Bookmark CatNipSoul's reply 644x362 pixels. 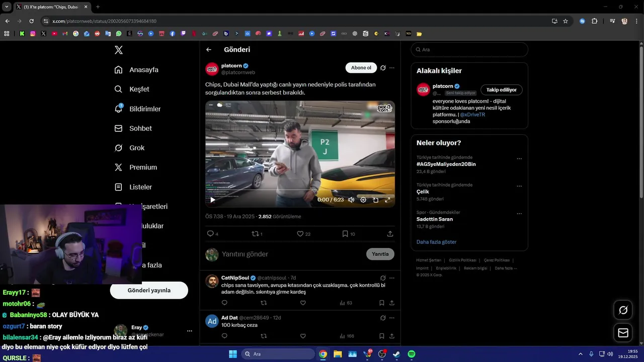382,303
